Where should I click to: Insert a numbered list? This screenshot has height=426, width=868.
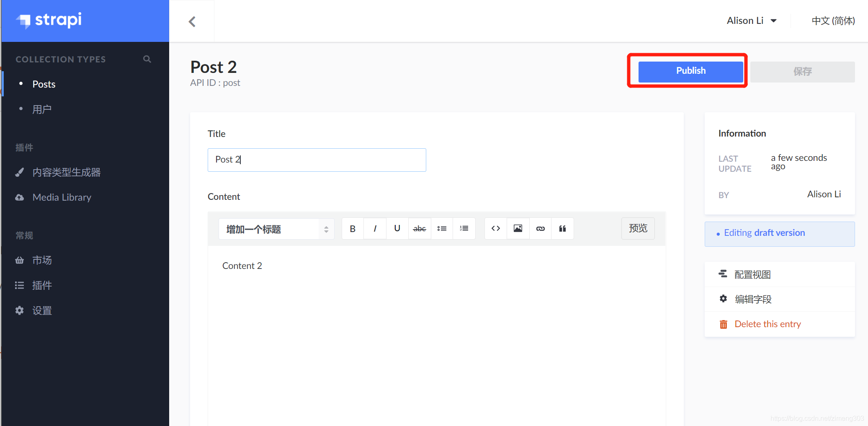[x=464, y=229]
